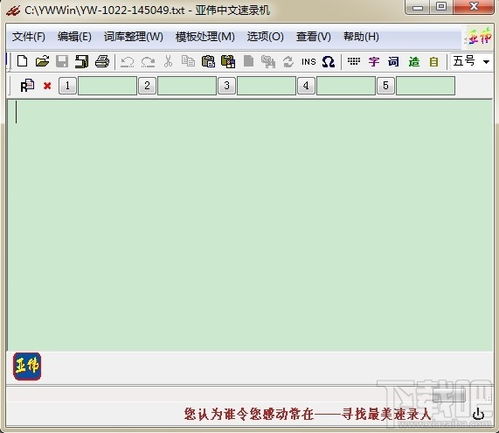The width and height of the screenshot is (499, 433).
Task: Click the second paste-special clipboard icon
Action: (x=228, y=62)
